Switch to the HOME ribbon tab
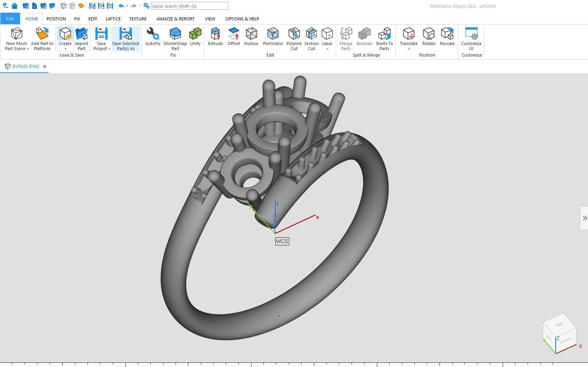Screen dimensions: 588x367 click(32, 18)
